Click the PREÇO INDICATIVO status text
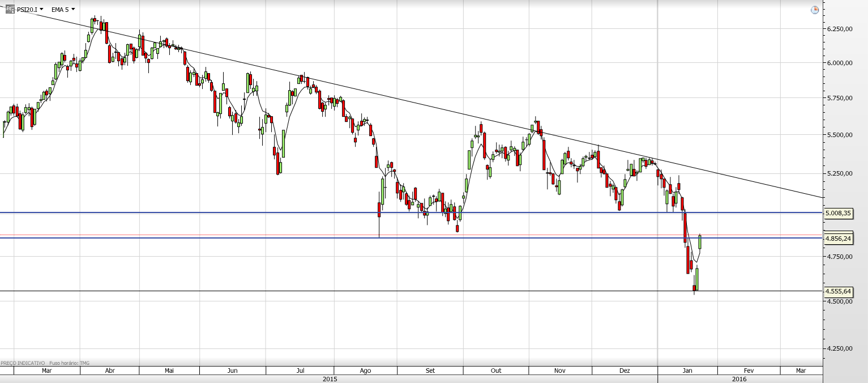Image resolution: width=868 pixels, height=383 pixels. [x=23, y=363]
